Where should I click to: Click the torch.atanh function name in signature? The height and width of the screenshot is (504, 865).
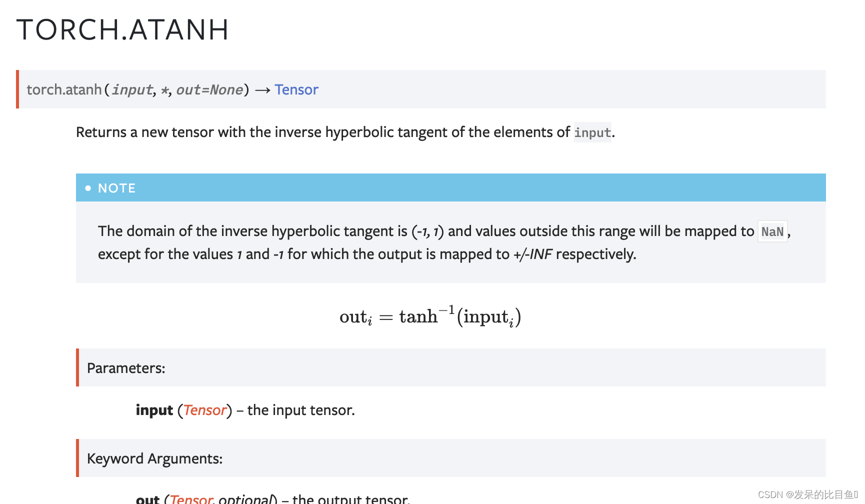pos(64,89)
